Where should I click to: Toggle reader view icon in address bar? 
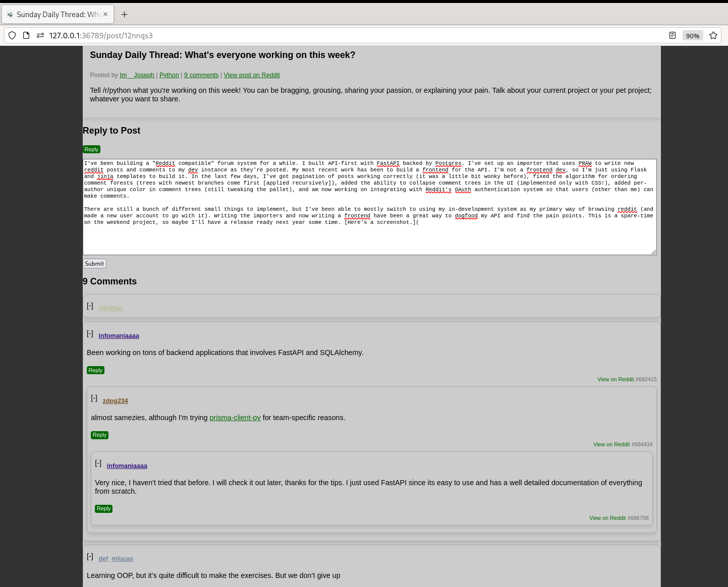tap(672, 35)
